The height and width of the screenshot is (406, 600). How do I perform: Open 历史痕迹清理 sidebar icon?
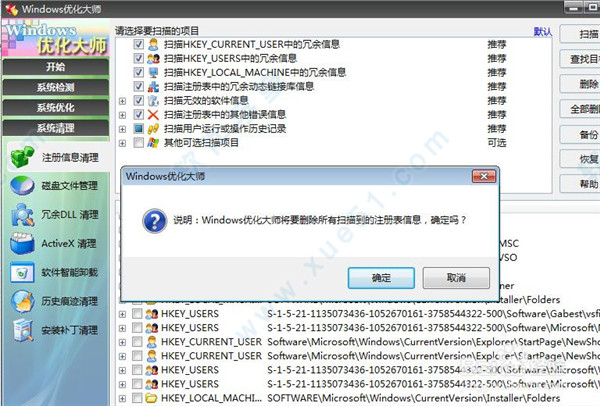(22, 301)
